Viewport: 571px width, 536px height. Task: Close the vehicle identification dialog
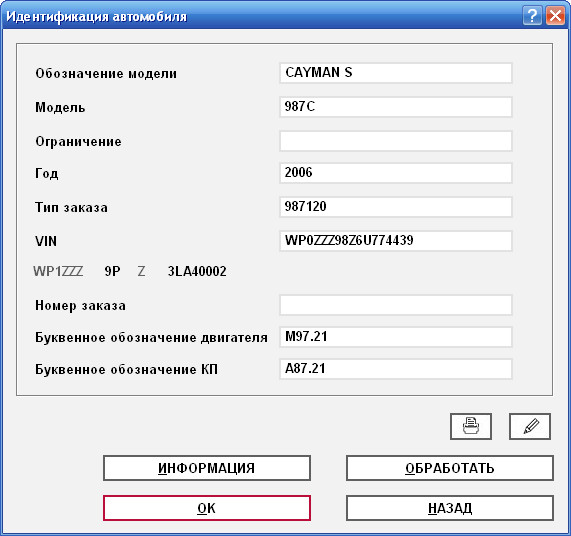[555, 16]
